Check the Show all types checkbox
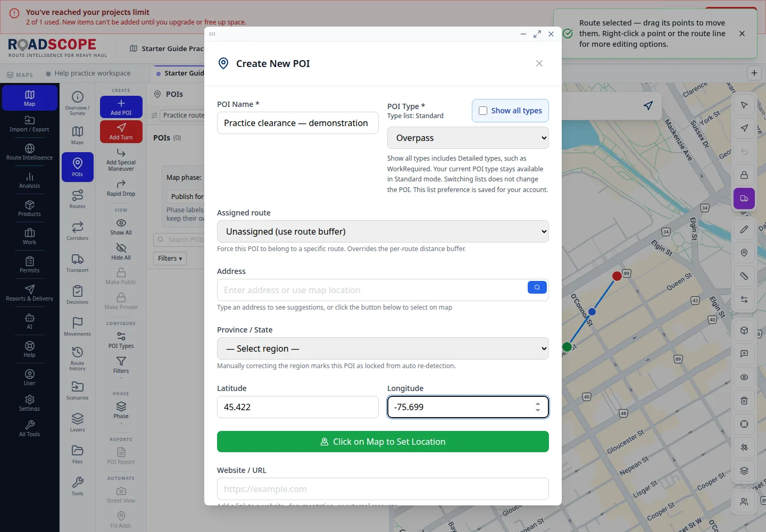766x532 pixels. [483, 111]
